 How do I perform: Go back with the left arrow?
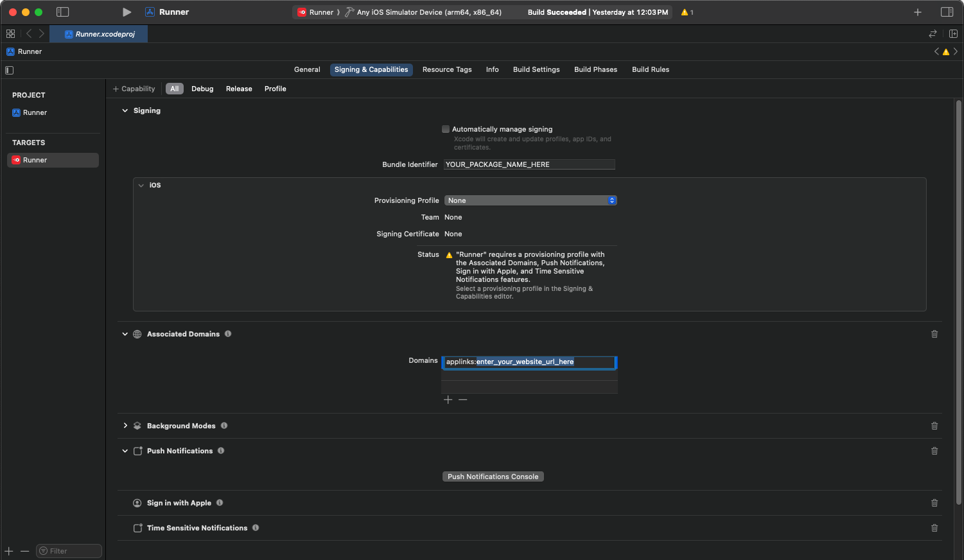pyautogui.click(x=29, y=33)
